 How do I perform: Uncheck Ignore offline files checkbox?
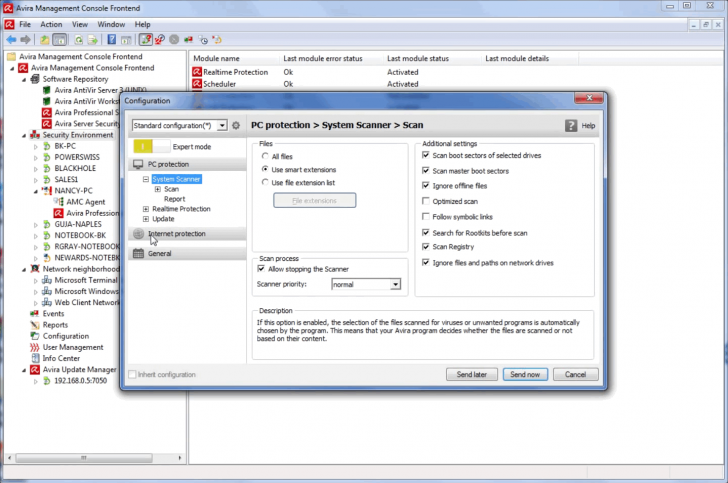[426, 185]
